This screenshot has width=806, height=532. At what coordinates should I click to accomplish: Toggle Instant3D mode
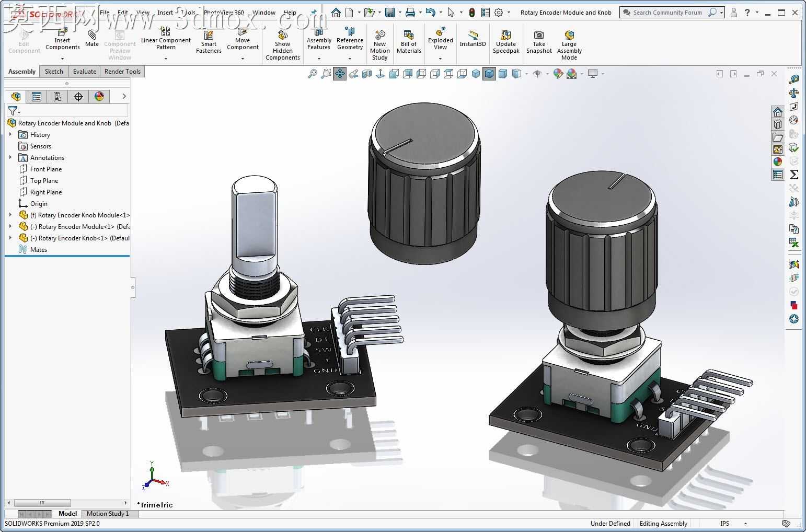[x=473, y=38]
